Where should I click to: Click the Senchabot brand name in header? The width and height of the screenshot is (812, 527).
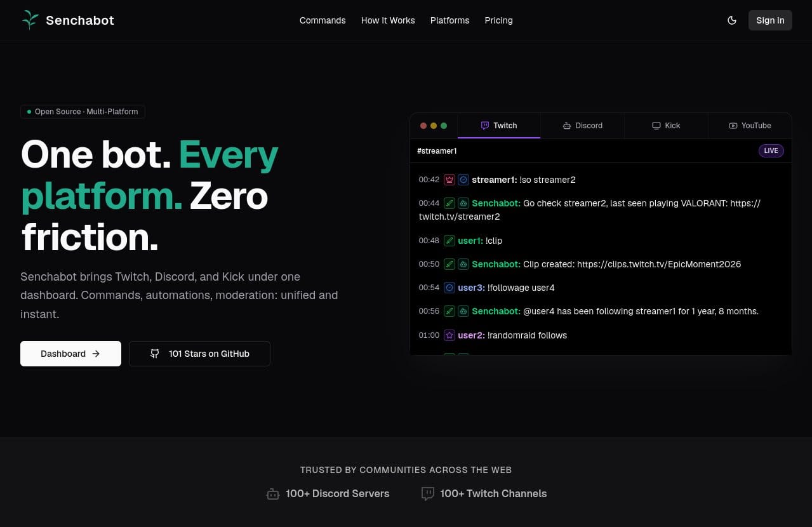click(80, 20)
